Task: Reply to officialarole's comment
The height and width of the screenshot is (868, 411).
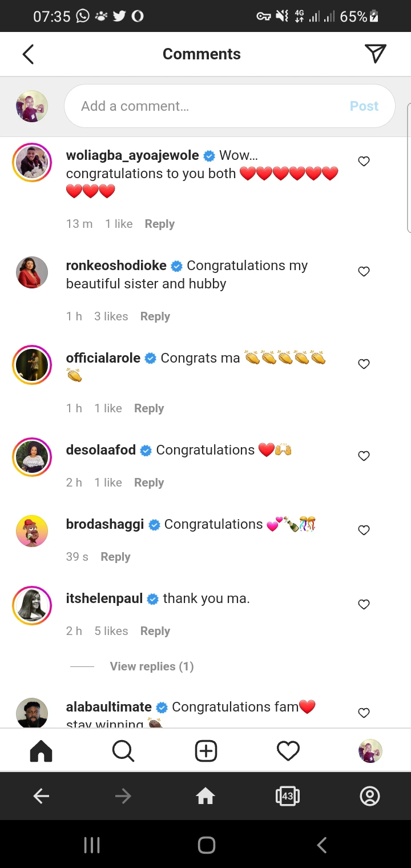Action: tap(149, 408)
